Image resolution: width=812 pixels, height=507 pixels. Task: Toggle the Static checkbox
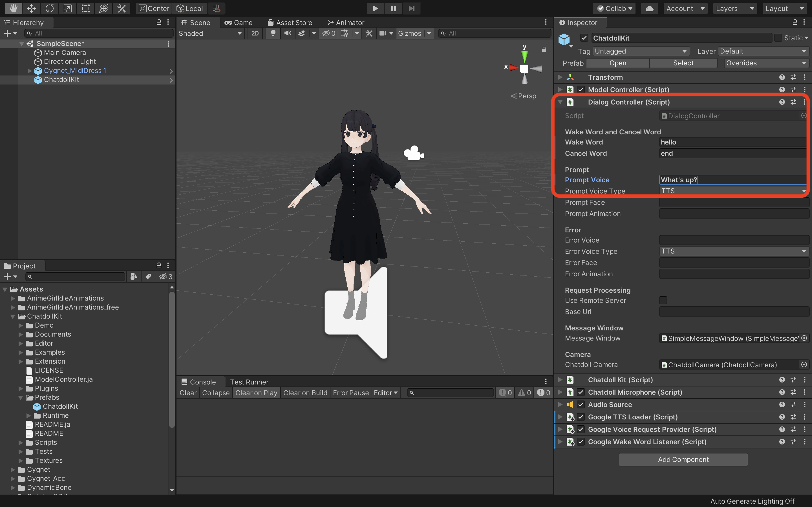[778, 38]
